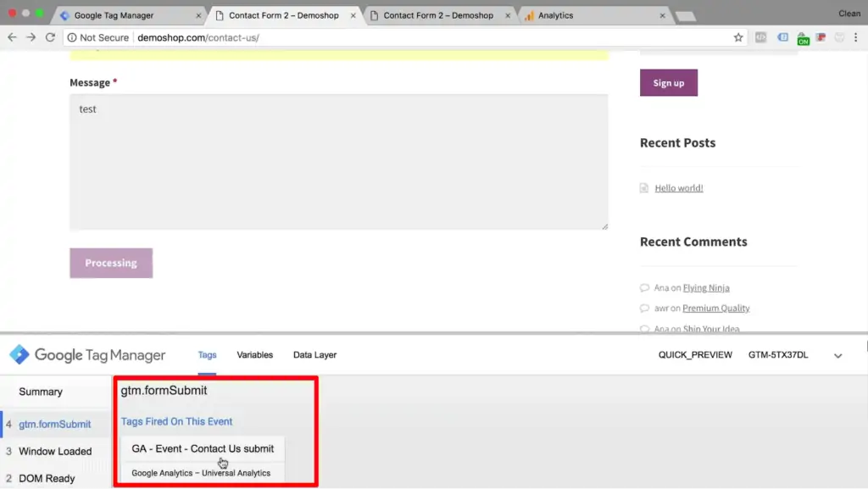Click the Sign up button
The width and height of the screenshot is (868, 489).
[668, 82]
